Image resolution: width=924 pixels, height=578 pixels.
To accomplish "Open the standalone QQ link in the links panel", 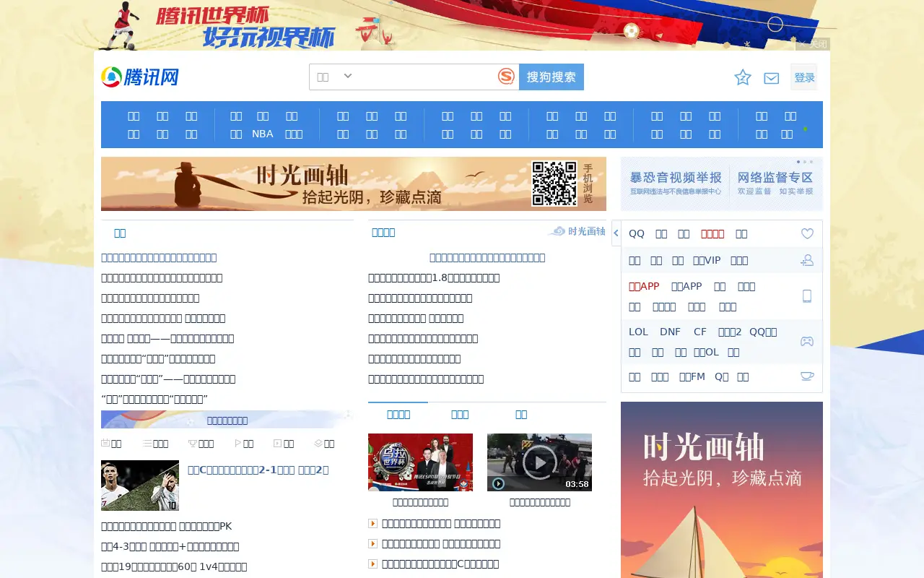I will (637, 233).
